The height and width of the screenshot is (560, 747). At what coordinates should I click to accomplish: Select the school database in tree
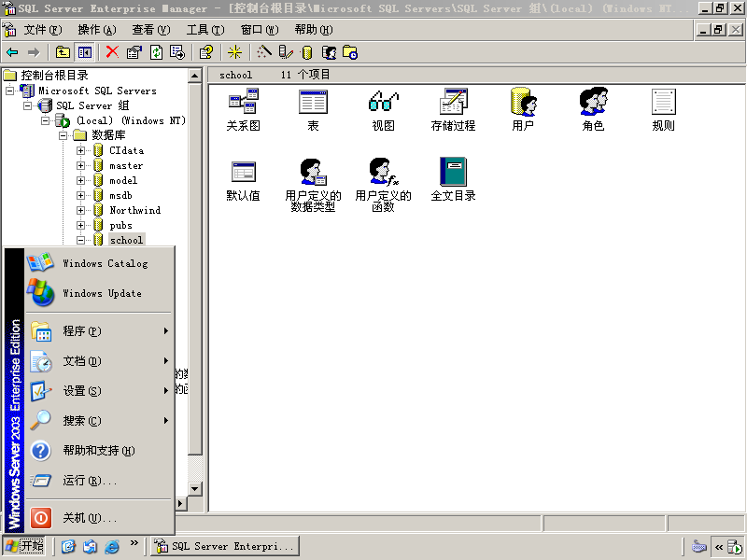[x=126, y=240]
